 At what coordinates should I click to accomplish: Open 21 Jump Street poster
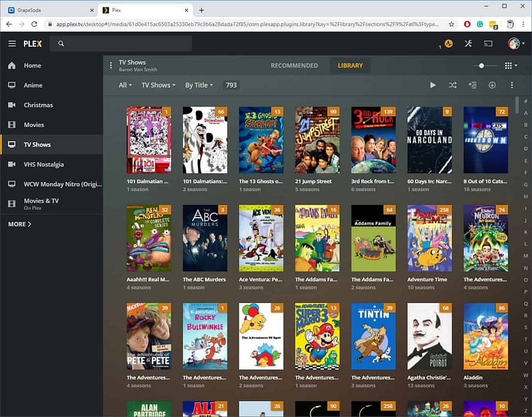coord(317,140)
